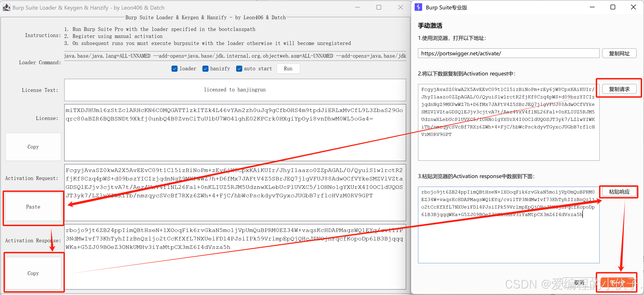Click Copy button under Activation Response
Image resolution: width=644 pixels, height=295 pixels.
pyautogui.click(x=33, y=273)
